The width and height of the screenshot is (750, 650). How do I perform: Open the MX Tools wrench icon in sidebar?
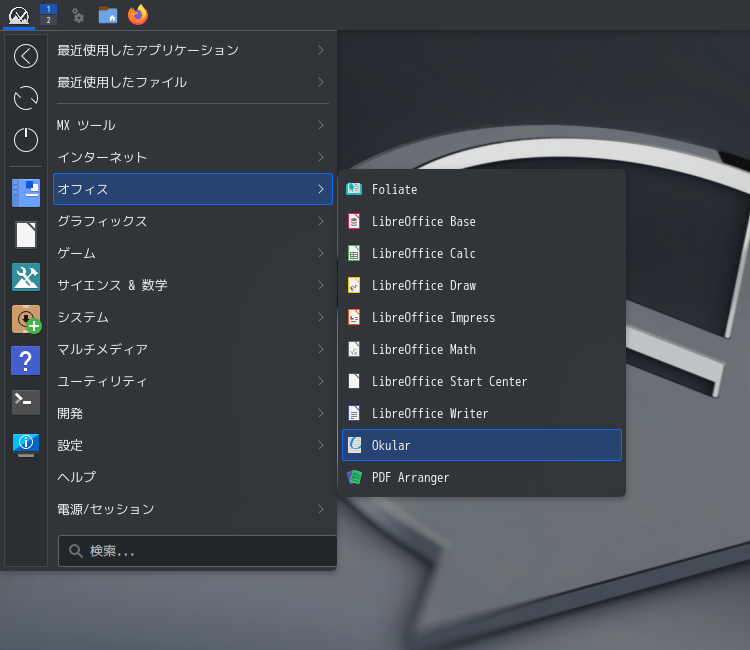click(x=26, y=277)
